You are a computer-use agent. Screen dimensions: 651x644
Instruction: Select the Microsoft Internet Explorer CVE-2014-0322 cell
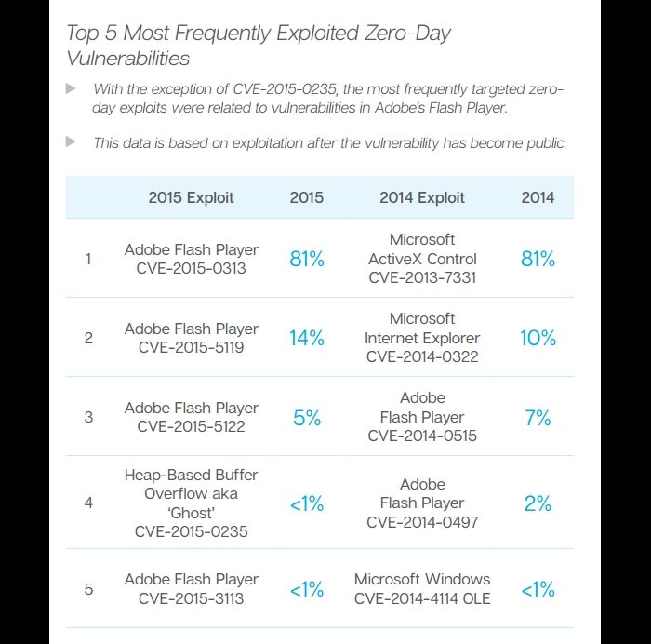click(422, 338)
